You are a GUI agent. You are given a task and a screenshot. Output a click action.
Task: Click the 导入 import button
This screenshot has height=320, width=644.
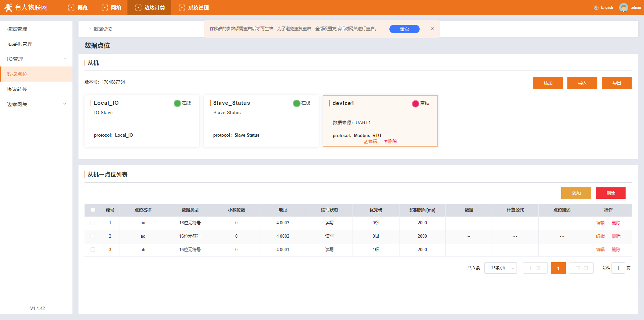[x=582, y=83]
